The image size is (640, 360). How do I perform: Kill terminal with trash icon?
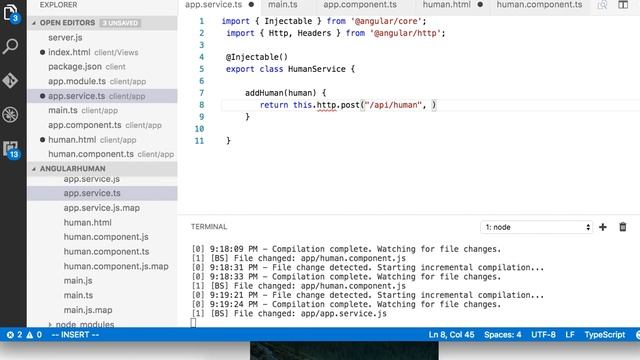[x=623, y=227]
